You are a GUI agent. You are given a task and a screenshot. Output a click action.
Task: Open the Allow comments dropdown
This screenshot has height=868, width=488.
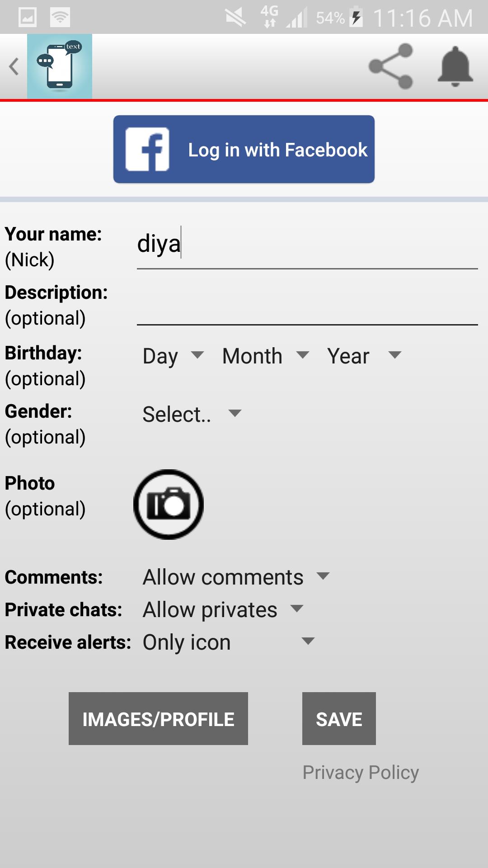tap(236, 577)
